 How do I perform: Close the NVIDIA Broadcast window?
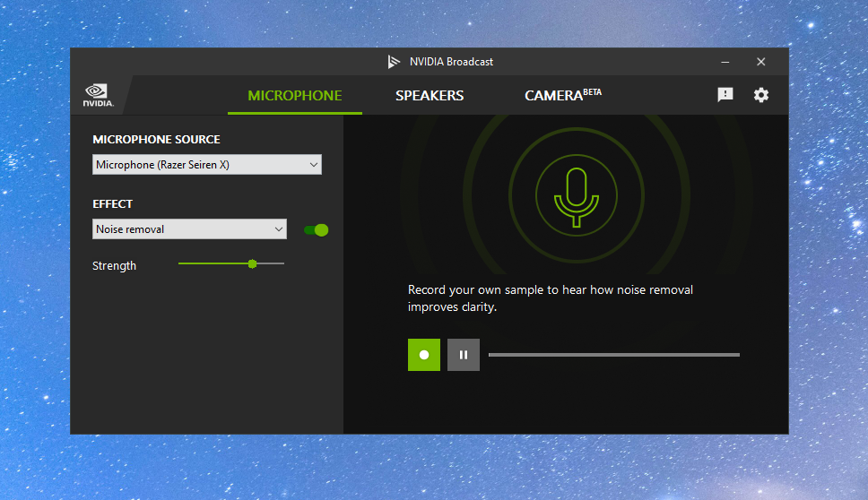tap(761, 62)
